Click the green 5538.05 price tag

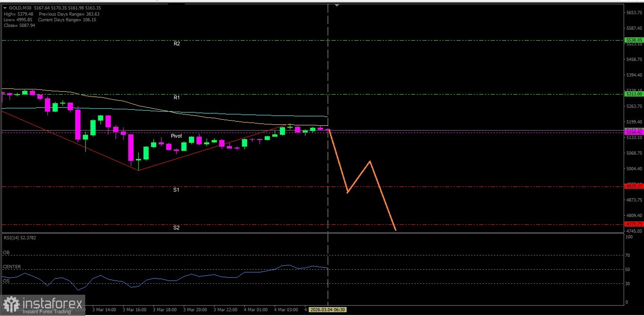coord(633,40)
